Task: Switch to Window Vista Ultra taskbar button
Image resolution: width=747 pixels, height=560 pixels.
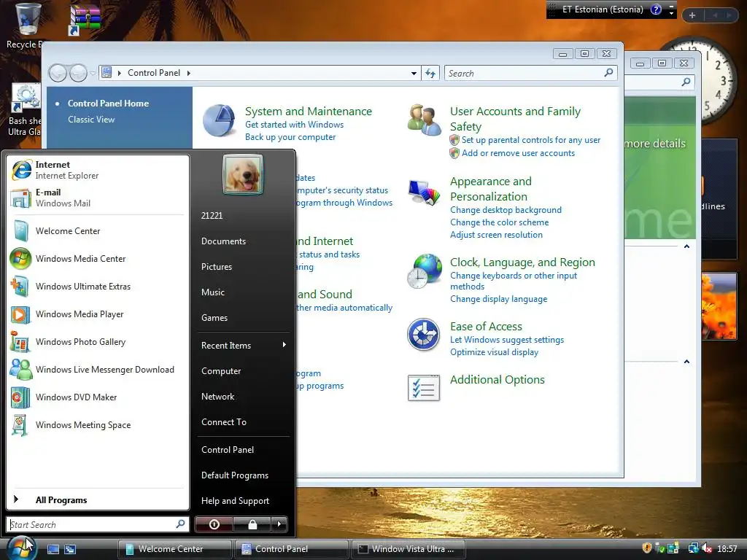Action: pyautogui.click(x=408, y=549)
